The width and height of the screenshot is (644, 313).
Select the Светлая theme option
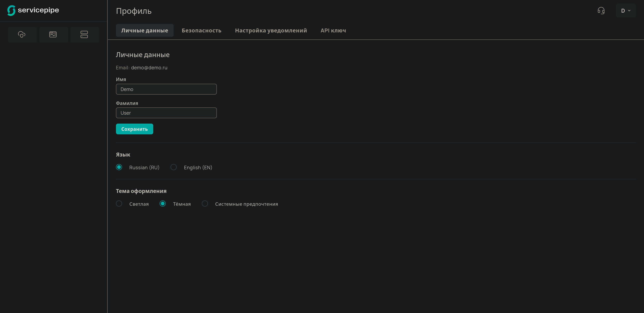[119, 204]
